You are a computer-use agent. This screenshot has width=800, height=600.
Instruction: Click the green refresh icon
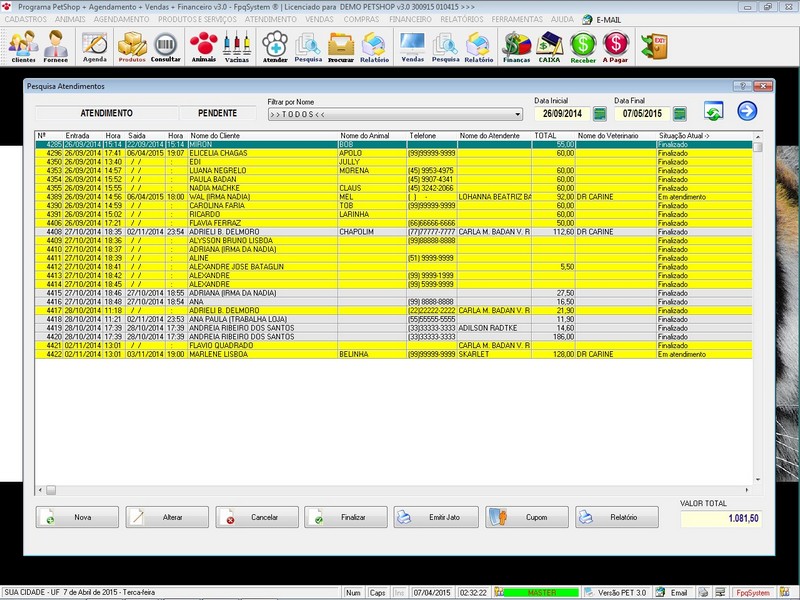pyautogui.click(x=713, y=111)
